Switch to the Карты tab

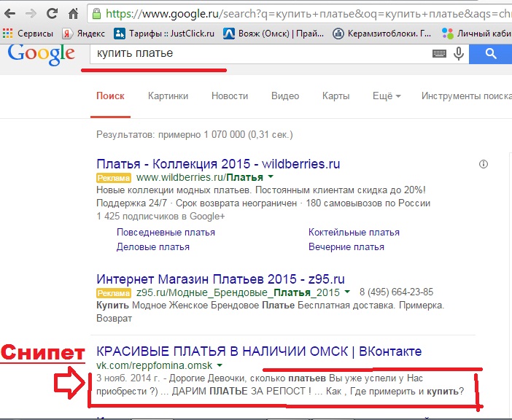coord(336,96)
